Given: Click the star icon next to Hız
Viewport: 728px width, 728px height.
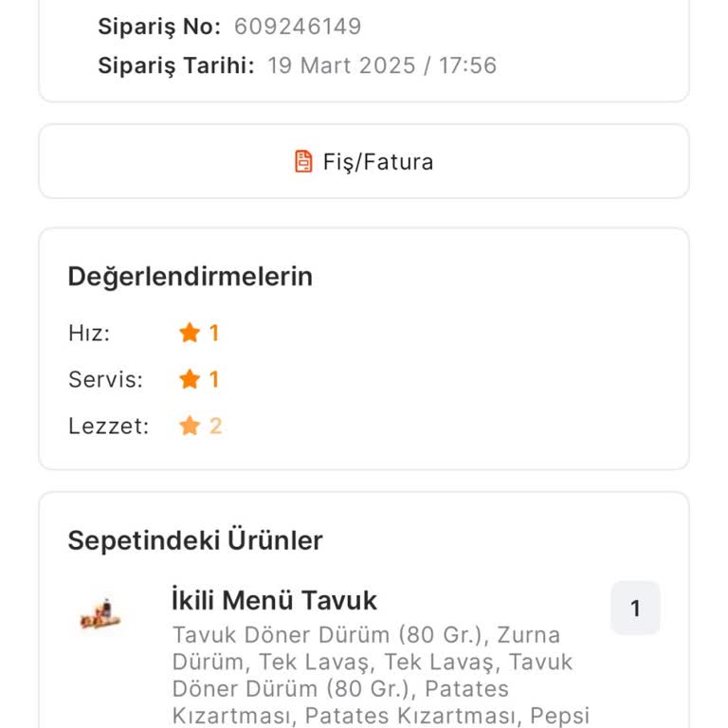Looking at the screenshot, I should tap(190, 333).
